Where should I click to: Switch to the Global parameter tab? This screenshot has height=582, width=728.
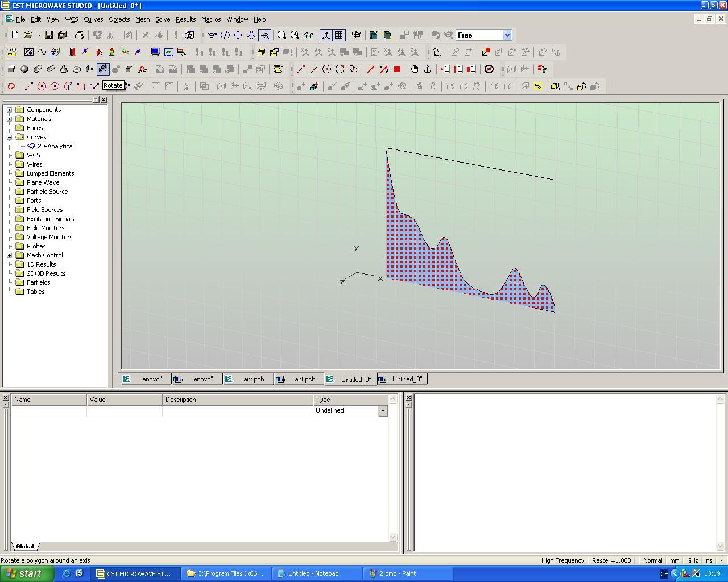[24, 546]
